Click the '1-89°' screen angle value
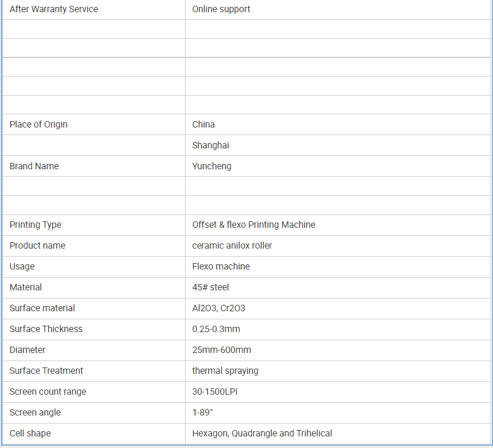The height and width of the screenshot is (448, 493). [202, 413]
